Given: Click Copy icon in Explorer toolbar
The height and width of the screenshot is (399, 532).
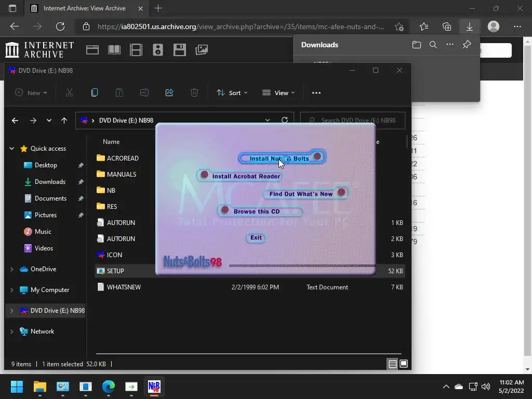Looking at the screenshot, I should 95,92.
